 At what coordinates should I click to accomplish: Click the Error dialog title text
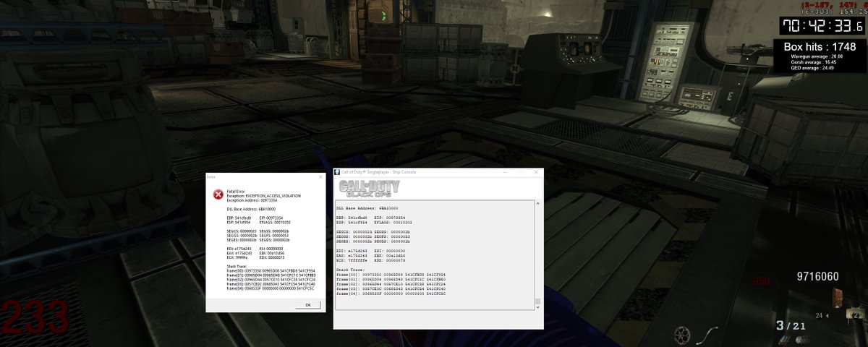pyautogui.click(x=211, y=176)
